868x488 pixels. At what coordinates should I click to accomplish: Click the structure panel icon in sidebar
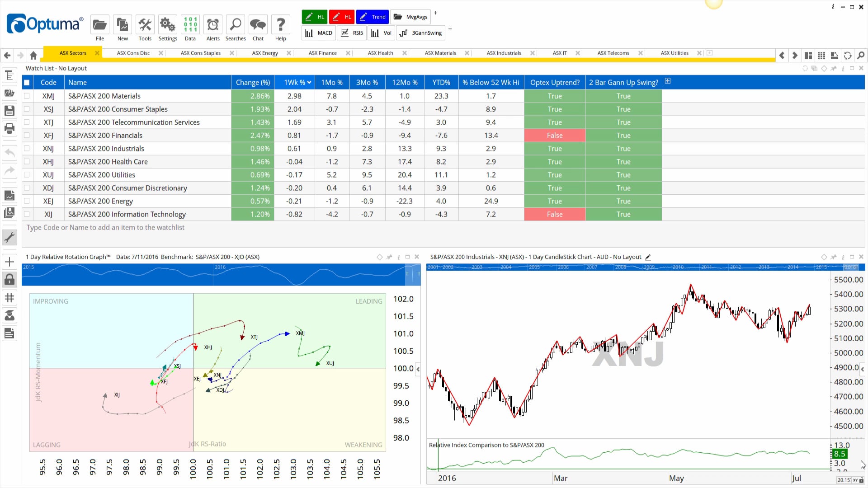[9, 75]
